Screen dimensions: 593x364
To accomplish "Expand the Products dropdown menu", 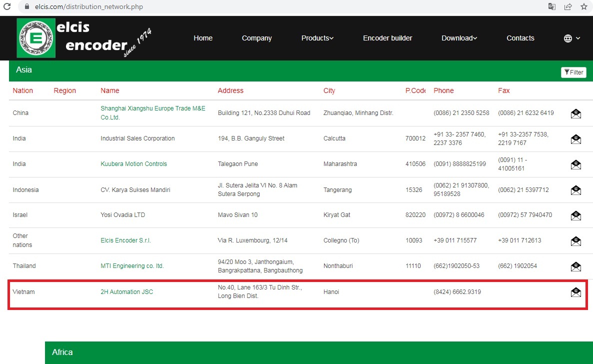I will tap(317, 38).
